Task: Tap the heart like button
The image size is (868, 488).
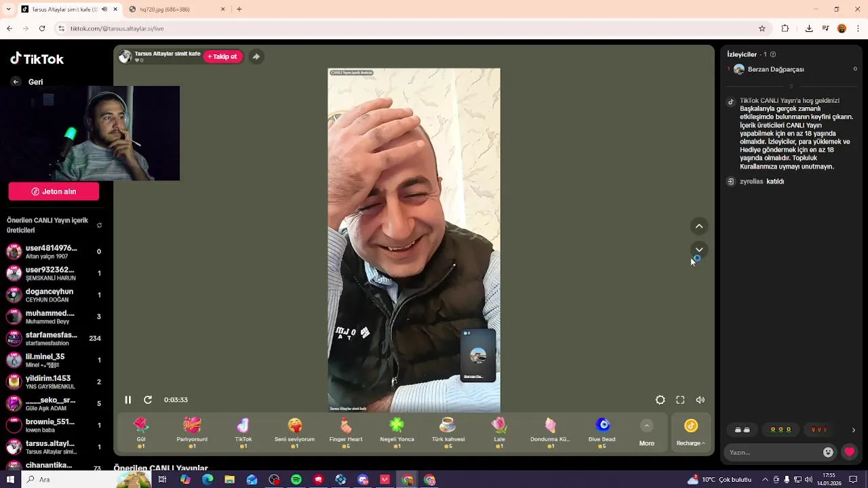Action: 849,452
